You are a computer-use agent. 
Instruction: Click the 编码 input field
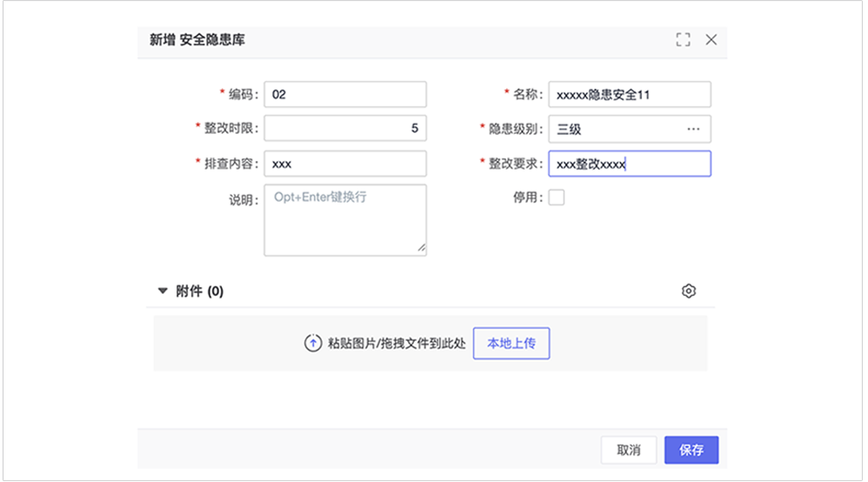(x=345, y=94)
